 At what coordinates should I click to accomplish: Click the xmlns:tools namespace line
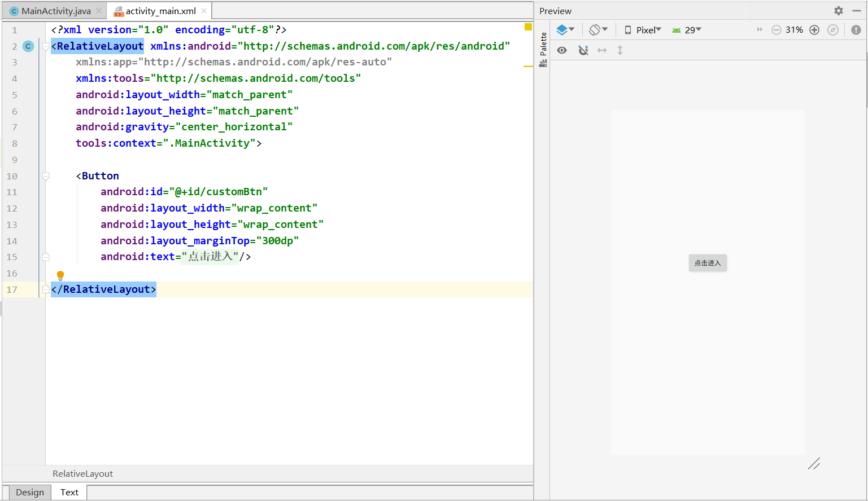click(219, 78)
